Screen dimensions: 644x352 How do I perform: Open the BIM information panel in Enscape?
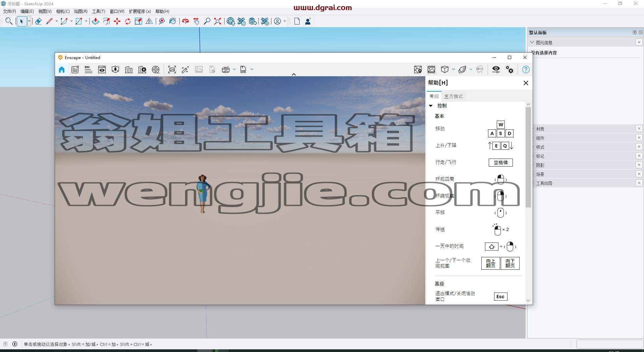(88, 70)
